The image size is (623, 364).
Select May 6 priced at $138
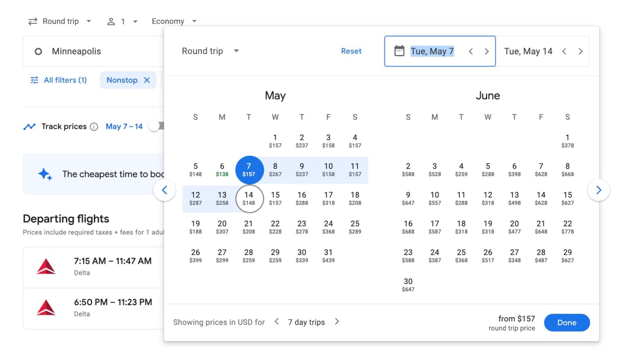click(222, 169)
